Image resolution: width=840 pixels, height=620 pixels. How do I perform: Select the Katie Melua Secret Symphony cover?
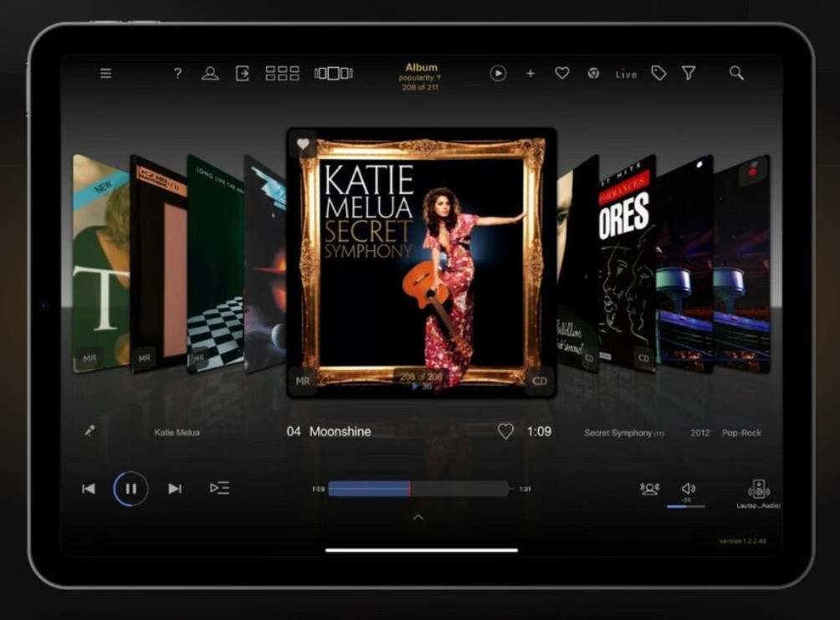pyautogui.click(x=422, y=263)
